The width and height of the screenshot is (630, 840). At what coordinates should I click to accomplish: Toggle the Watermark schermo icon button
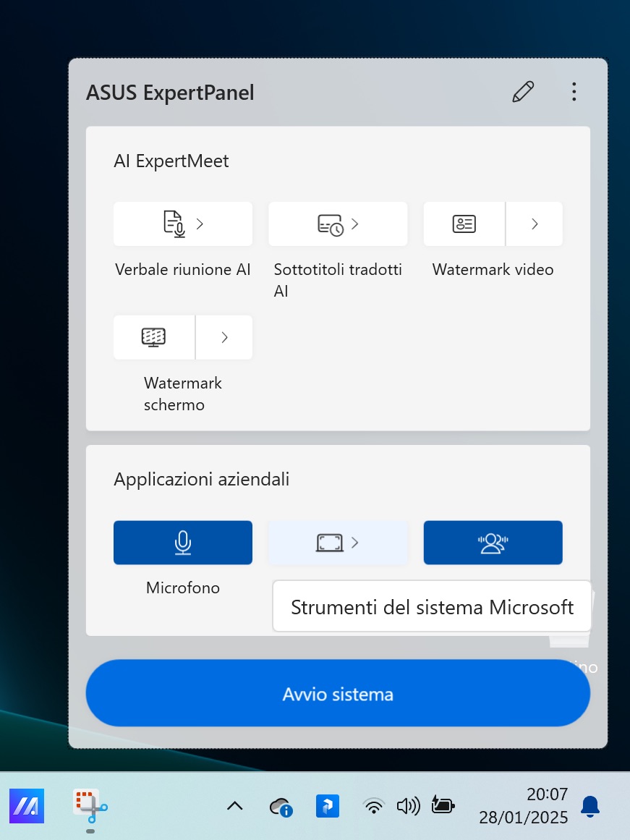(x=154, y=337)
